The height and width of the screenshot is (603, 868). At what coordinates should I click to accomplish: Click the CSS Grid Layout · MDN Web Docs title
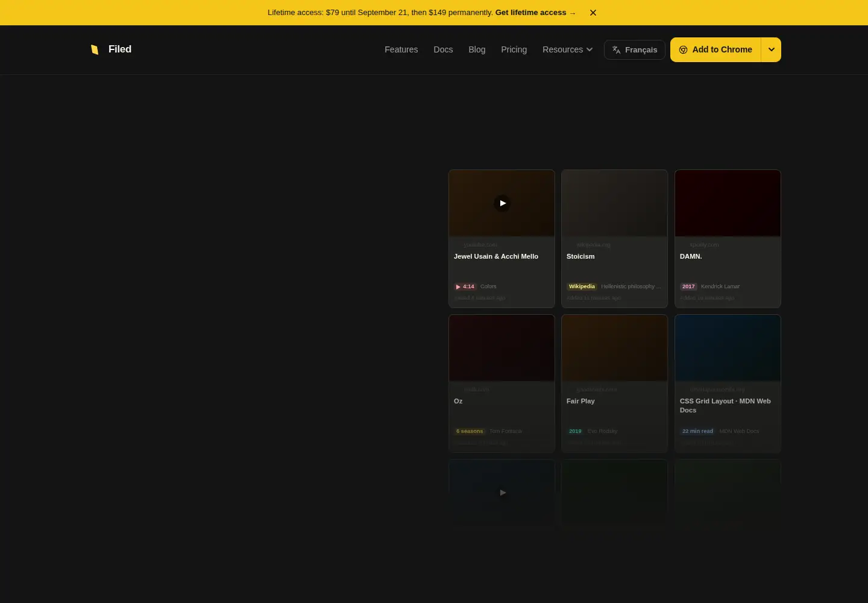(725, 405)
